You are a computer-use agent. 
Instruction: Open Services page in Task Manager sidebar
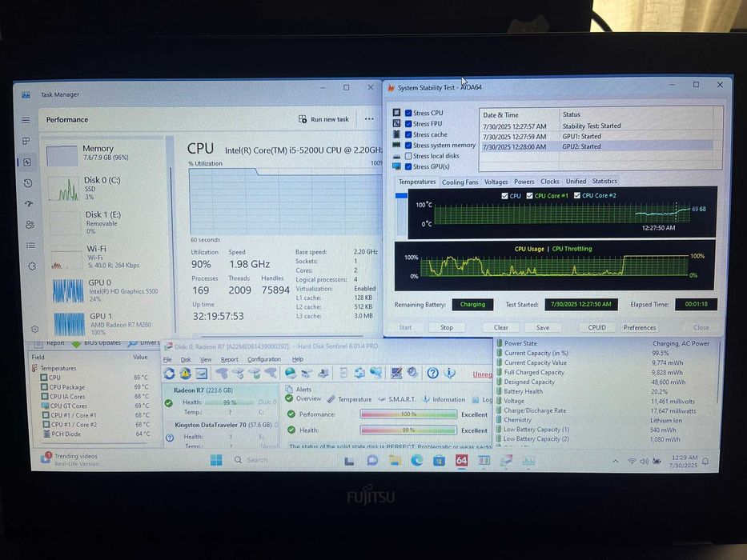tap(32, 266)
